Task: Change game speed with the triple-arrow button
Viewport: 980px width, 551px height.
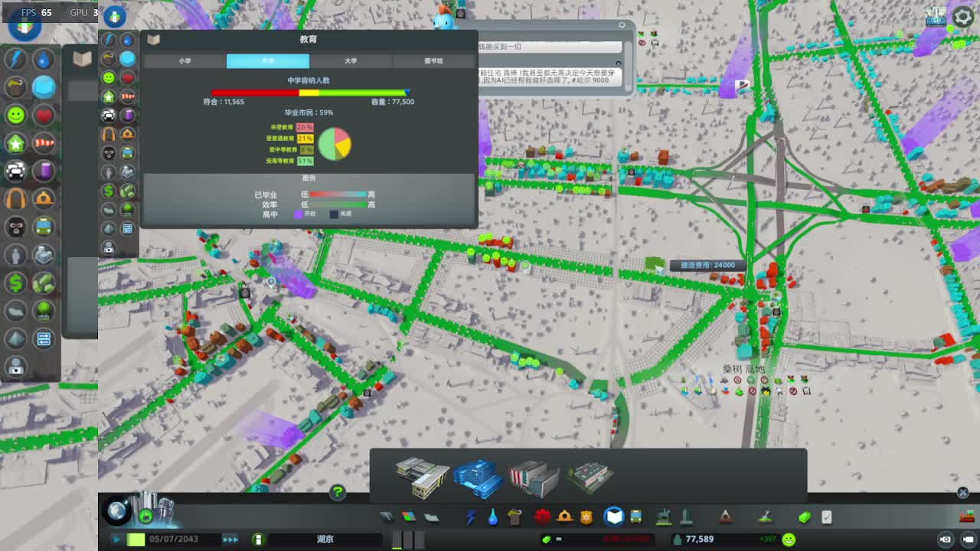Action: (x=230, y=540)
